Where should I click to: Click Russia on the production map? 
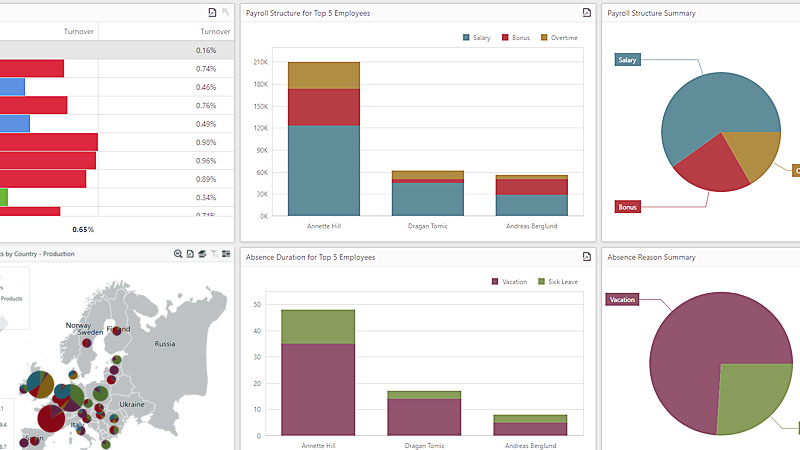165,344
